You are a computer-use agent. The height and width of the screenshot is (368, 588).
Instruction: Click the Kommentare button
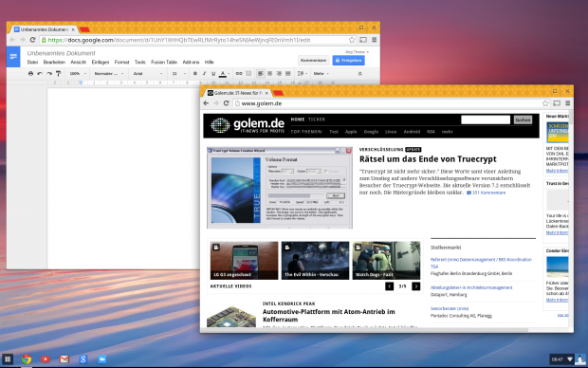(x=314, y=61)
